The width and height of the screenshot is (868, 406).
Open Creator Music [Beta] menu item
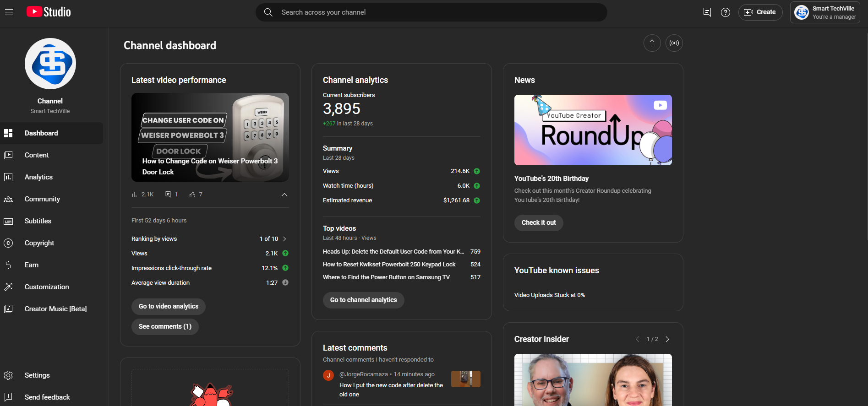pyautogui.click(x=51, y=309)
